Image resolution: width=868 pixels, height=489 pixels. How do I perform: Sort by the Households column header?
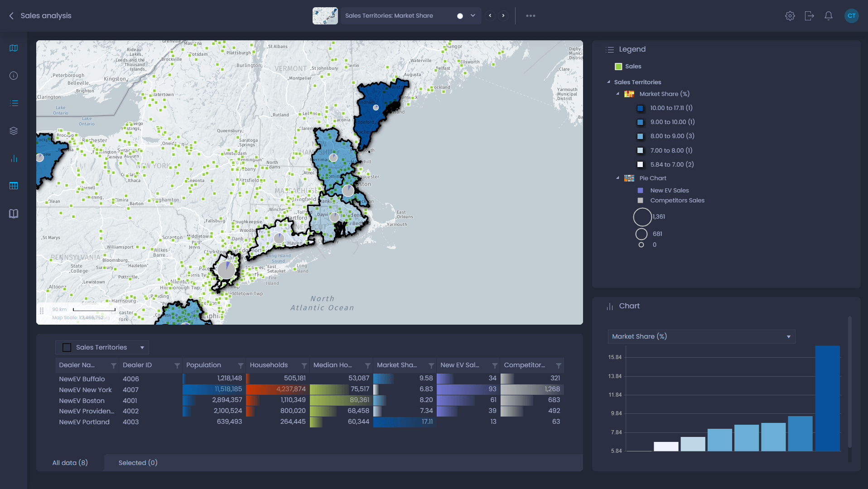pyautogui.click(x=269, y=365)
